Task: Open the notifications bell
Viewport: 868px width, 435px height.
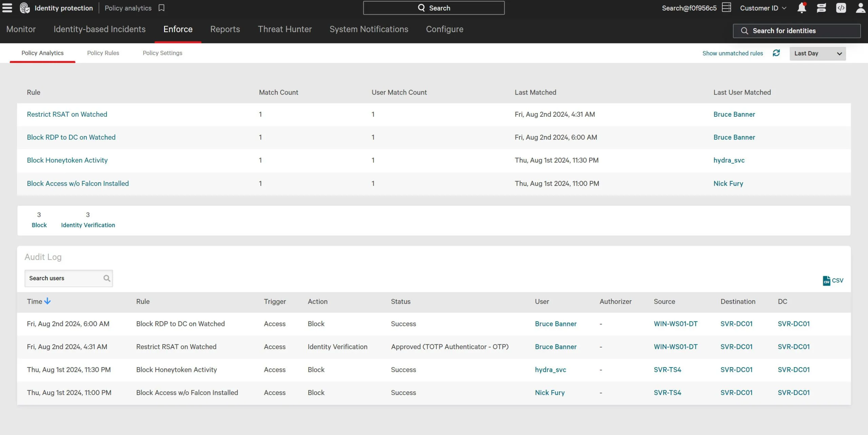Action: (802, 8)
